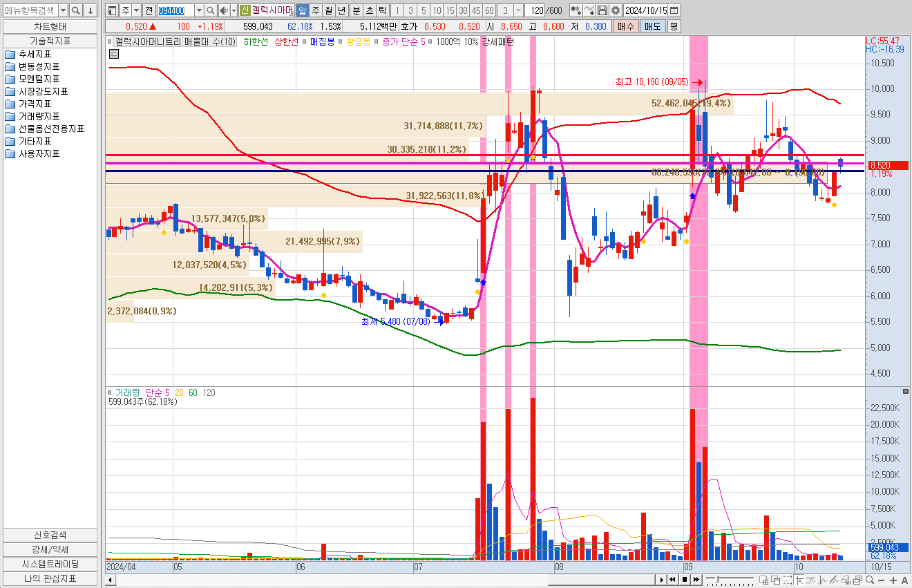Click the green 신 badge before the stock name

click(245, 10)
